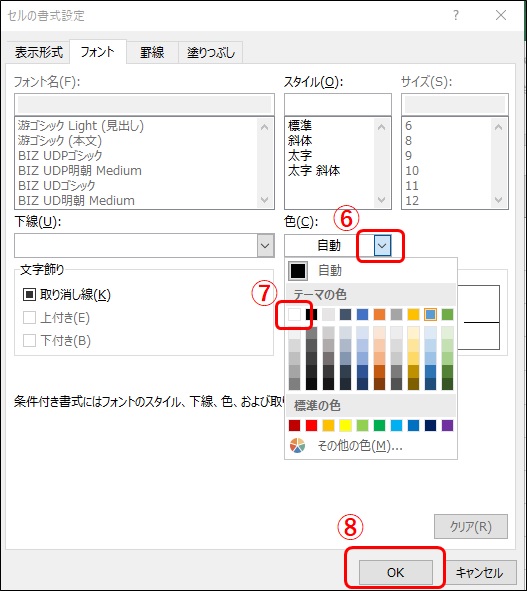Open the その他の色 color wheel icon
The width and height of the screenshot is (527, 591).
pyautogui.click(x=297, y=446)
